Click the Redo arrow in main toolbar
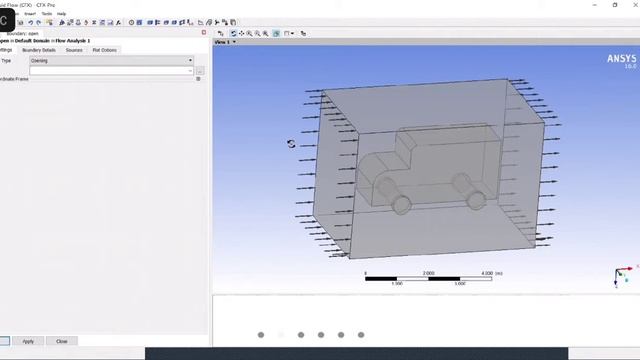 [x=39, y=23]
